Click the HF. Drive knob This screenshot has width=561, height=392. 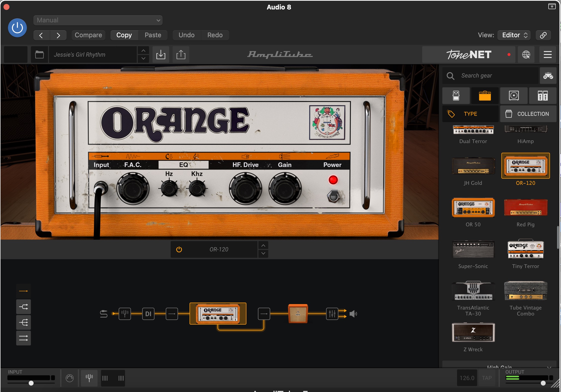pyautogui.click(x=245, y=189)
